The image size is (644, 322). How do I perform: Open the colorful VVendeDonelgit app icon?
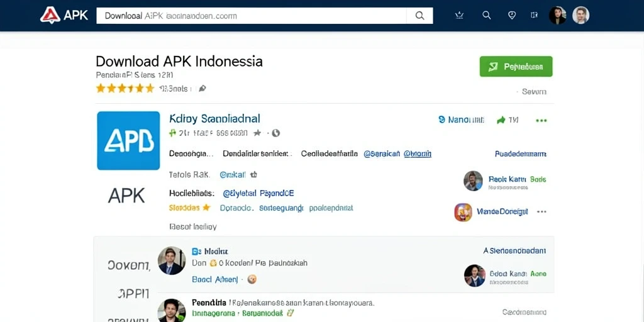coord(463,212)
